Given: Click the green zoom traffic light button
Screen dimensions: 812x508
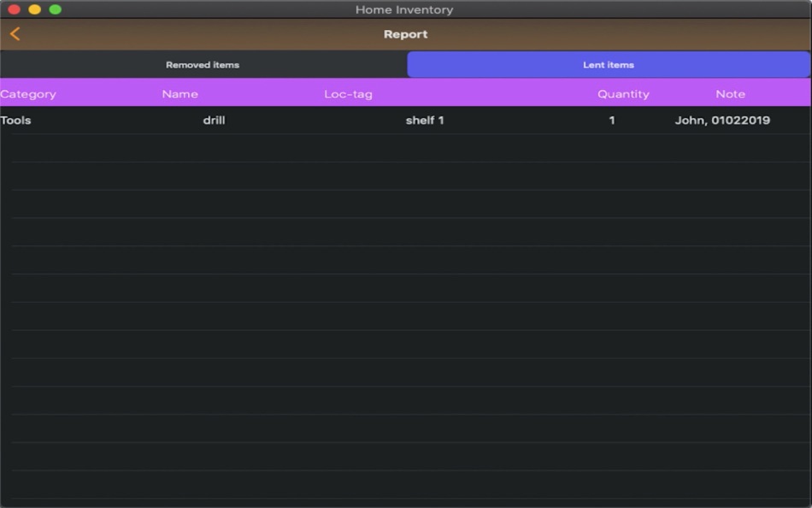Looking at the screenshot, I should coord(56,9).
